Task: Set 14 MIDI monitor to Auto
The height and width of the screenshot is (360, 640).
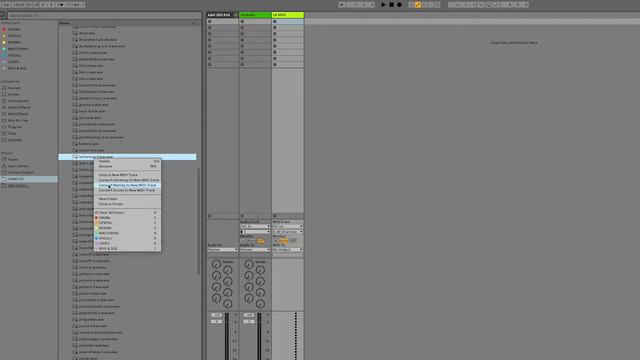Action: point(284,241)
